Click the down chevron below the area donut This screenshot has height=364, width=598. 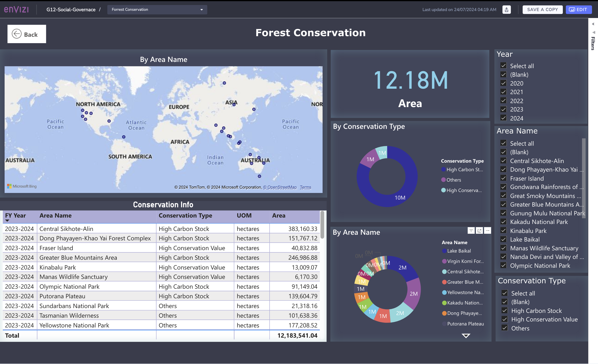point(466,336)
